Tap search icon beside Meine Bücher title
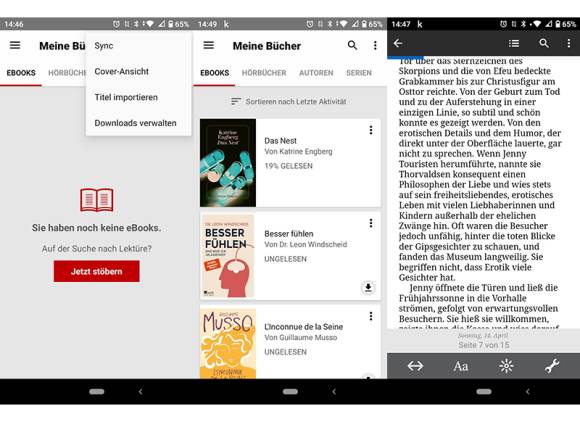Viewport: 580px width, 435px height. click(353, 45)
